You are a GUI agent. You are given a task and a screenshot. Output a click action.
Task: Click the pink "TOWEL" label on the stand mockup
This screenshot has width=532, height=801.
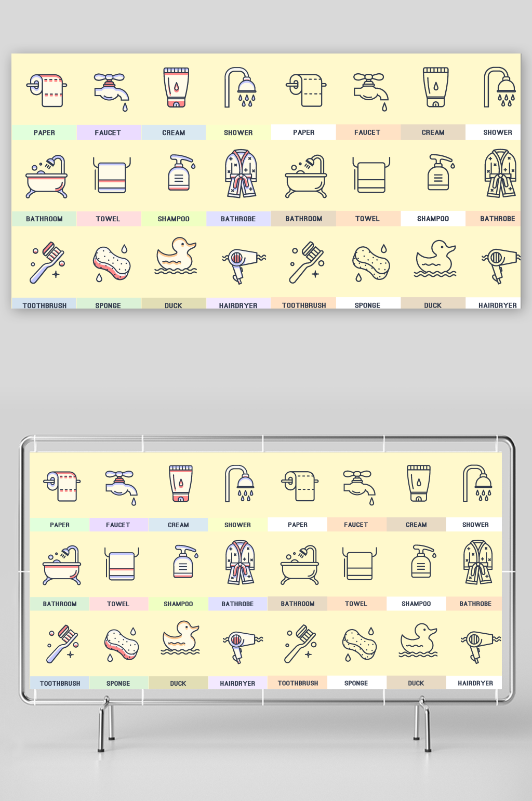coord(118,604)
